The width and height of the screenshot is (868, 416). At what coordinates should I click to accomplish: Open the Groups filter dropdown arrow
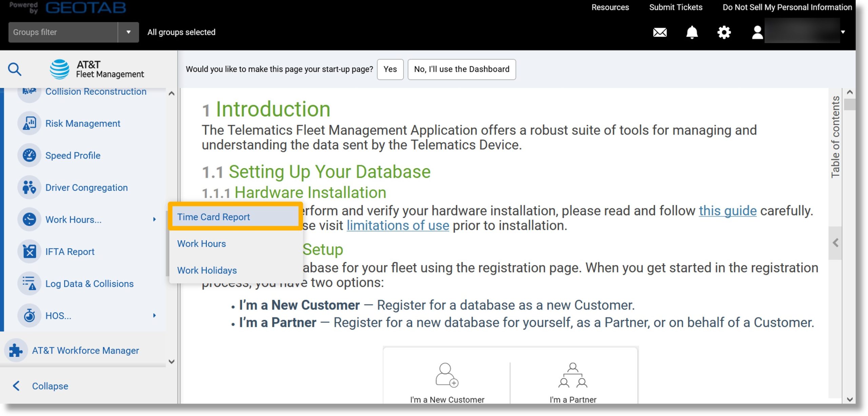click(x=129, y=32)
